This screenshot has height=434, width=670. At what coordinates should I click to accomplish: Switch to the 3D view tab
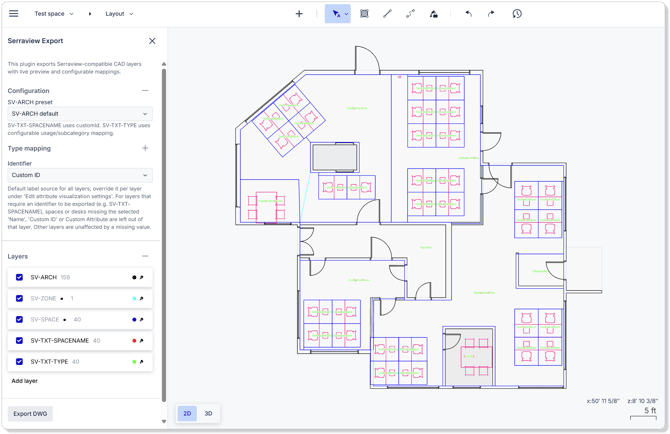tap(209, 413)
